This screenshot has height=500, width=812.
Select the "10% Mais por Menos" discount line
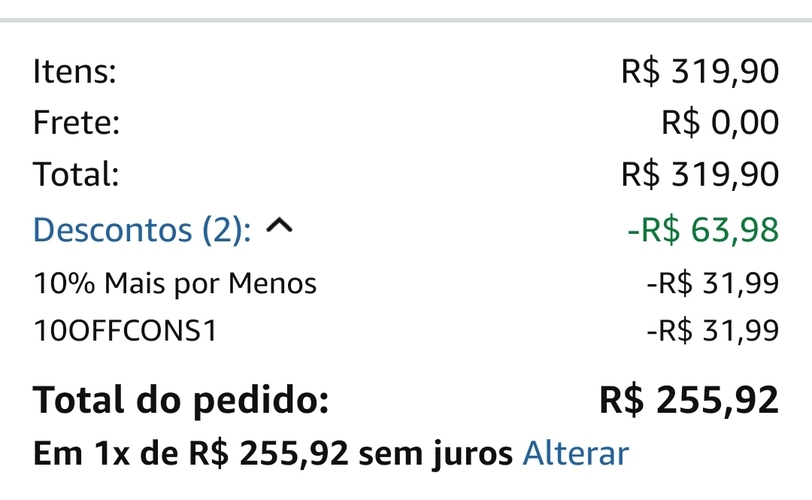[175, 284]
